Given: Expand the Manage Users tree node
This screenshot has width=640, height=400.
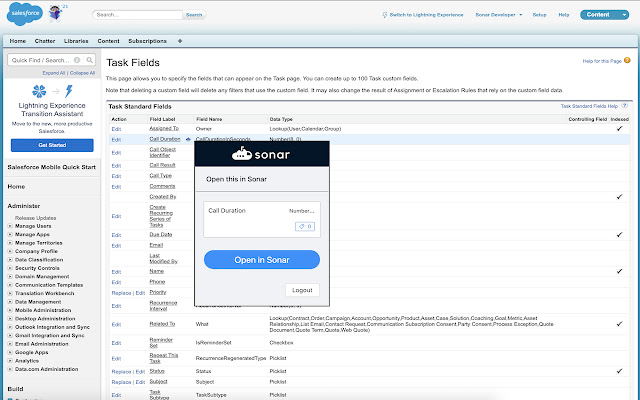Looking at the screenshot, I should [10, 226].
